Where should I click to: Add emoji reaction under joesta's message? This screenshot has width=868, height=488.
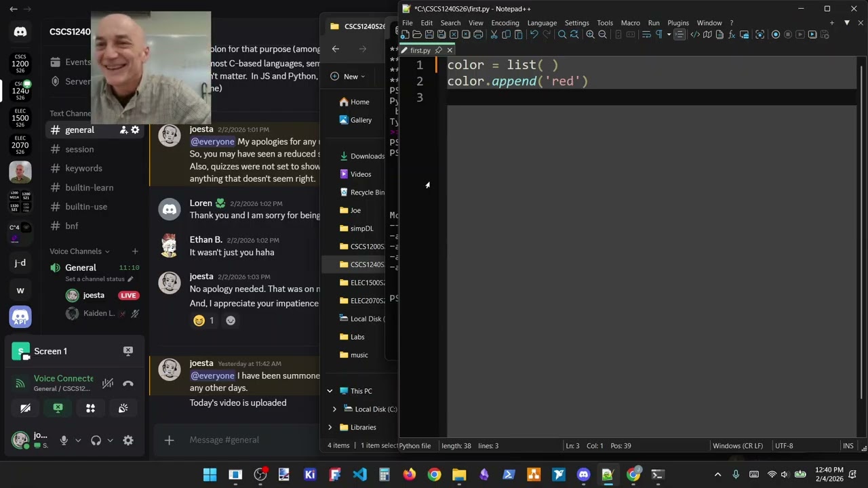pyautogui.click(x=231, y=321)
